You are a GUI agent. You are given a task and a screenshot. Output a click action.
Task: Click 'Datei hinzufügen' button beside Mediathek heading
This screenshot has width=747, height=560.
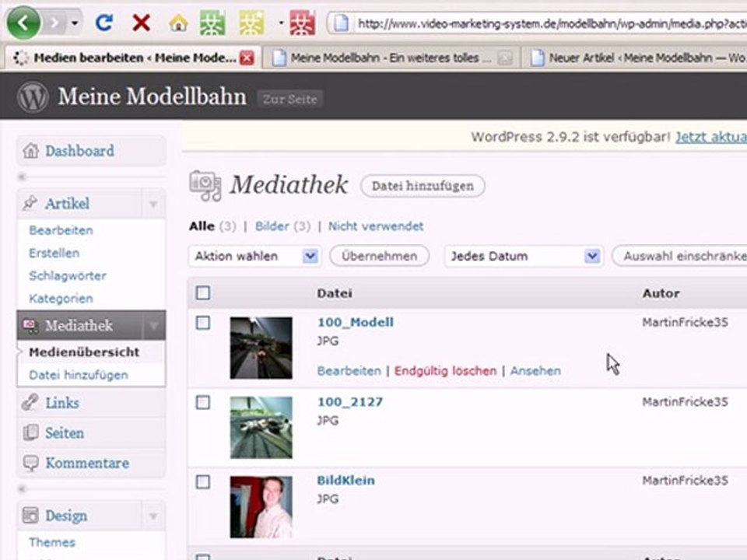[423, 186]
